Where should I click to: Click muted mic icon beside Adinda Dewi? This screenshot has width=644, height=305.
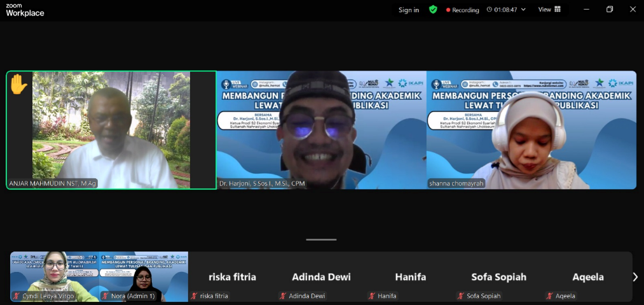click(x=283, y=296)
